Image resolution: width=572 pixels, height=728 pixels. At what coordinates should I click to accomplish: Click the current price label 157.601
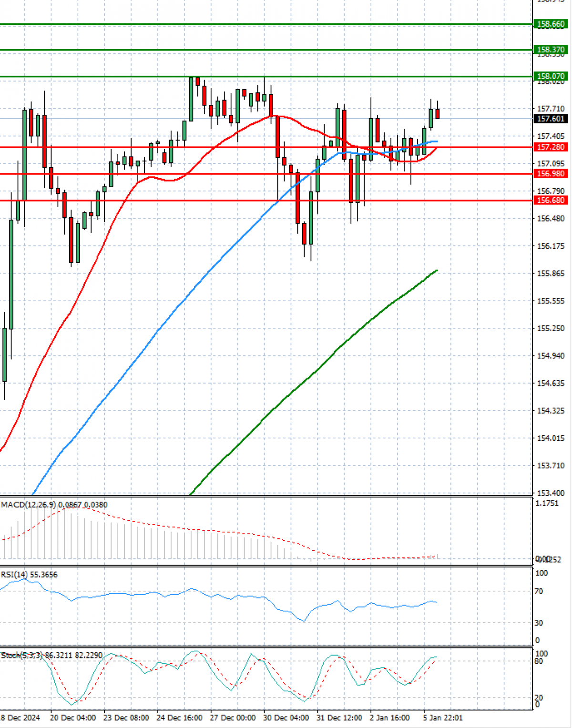[x=551, y=119]
